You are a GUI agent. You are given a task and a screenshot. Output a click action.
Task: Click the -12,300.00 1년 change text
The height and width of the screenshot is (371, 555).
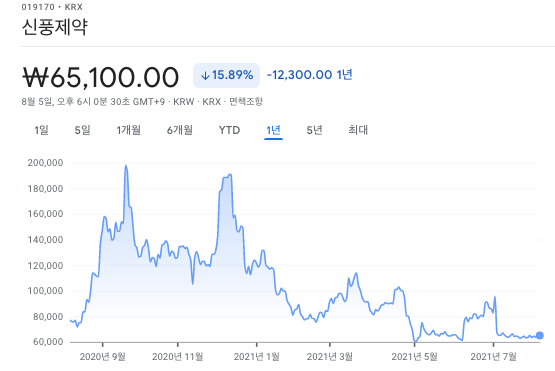tap(309, 75)
